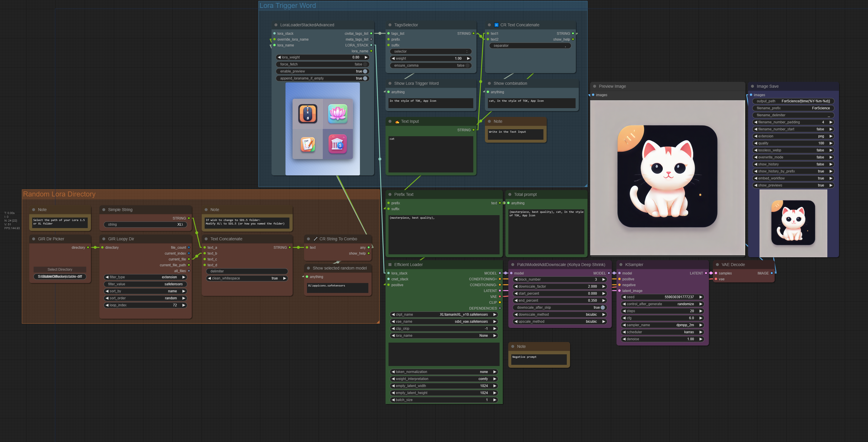The height and width of the screenshot is (442, 868).
Task: Click the Text Input node's title icon
Action: (397, 122)
